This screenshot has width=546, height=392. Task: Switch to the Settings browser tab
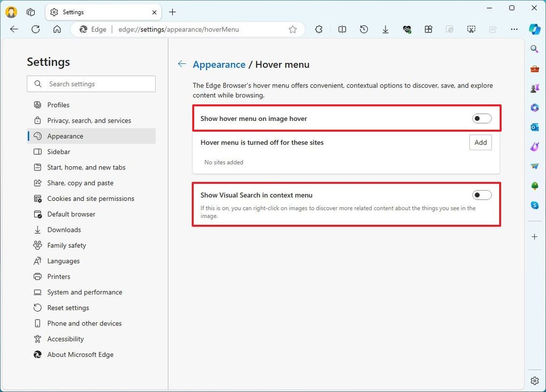tap(96, 12)
